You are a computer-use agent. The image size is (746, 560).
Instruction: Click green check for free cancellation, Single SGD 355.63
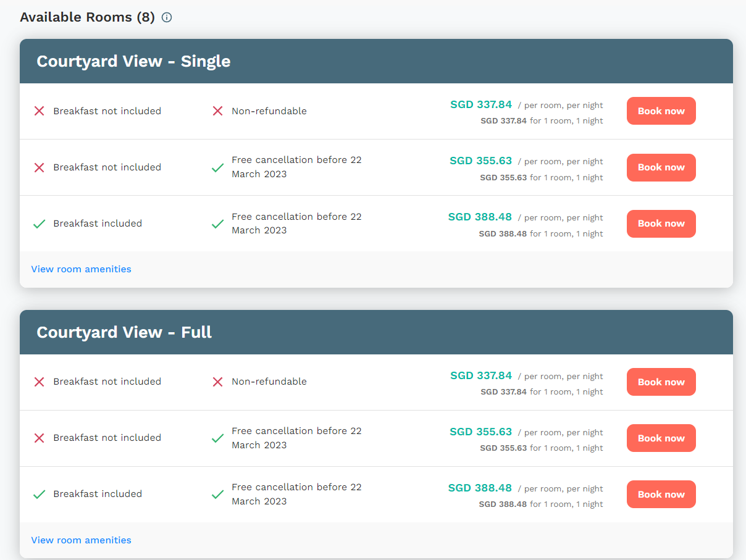(217, 167)
